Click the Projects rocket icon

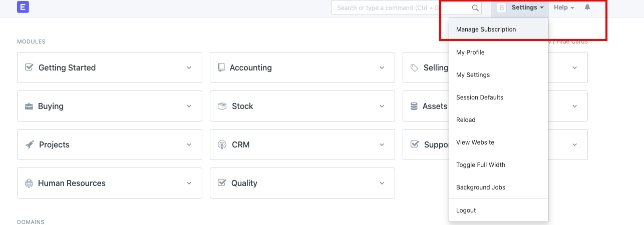29,144
